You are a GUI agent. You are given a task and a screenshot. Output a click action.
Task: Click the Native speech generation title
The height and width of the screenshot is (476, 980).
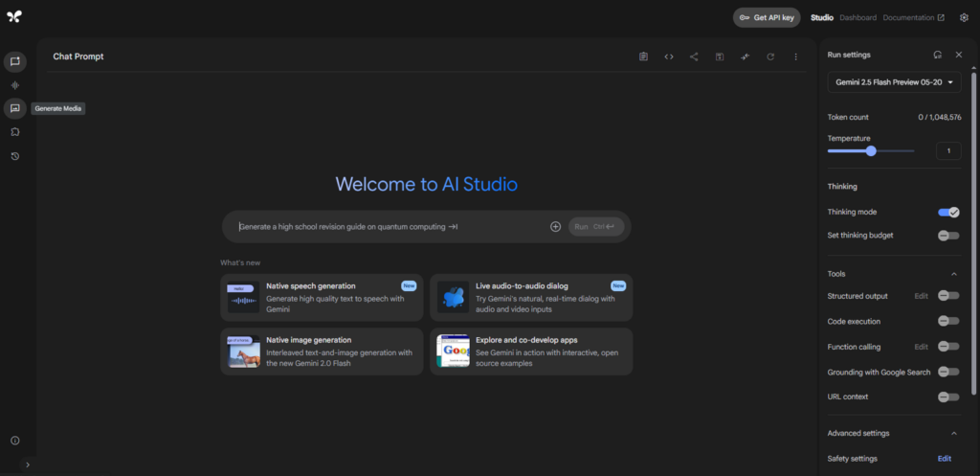coord(311,285)
